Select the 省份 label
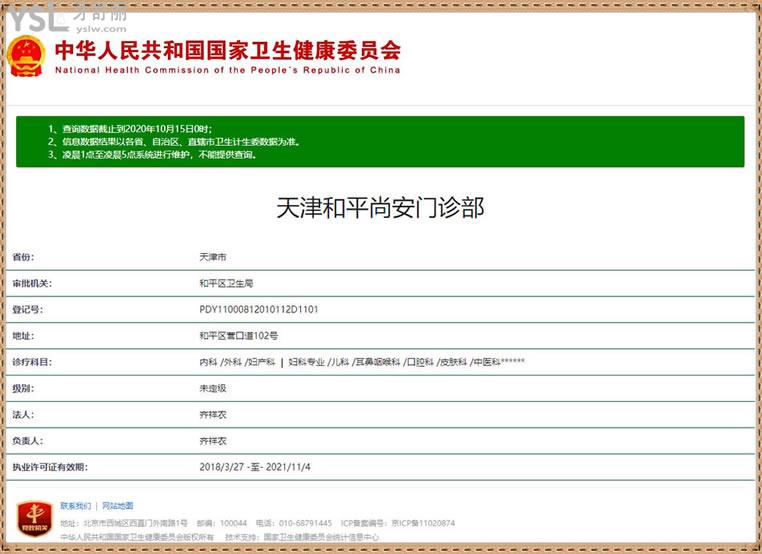Viewport: 762px width, 554px height. [x=23, y=257]
